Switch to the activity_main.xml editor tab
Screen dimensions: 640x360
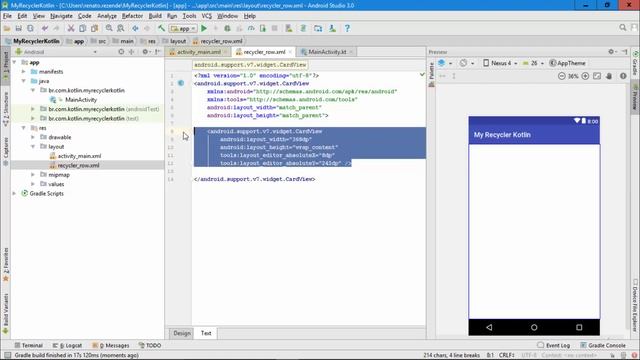click(x=199, y=52)
